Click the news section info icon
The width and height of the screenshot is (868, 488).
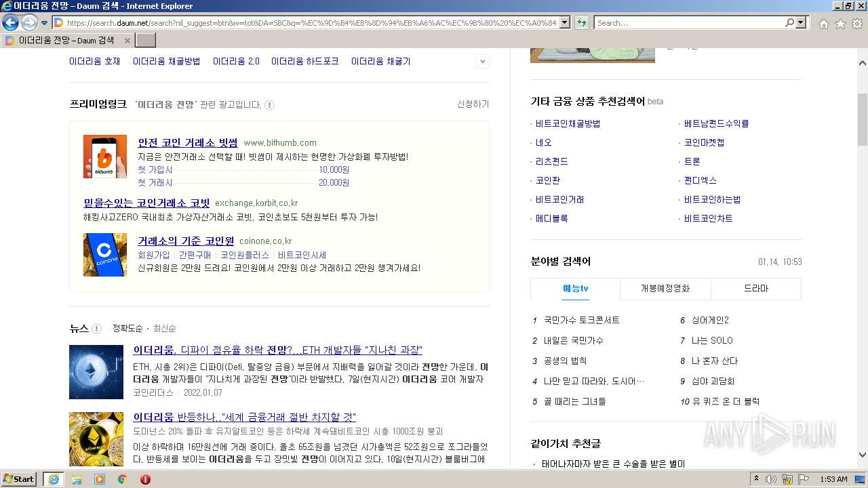tap(96, 329)
